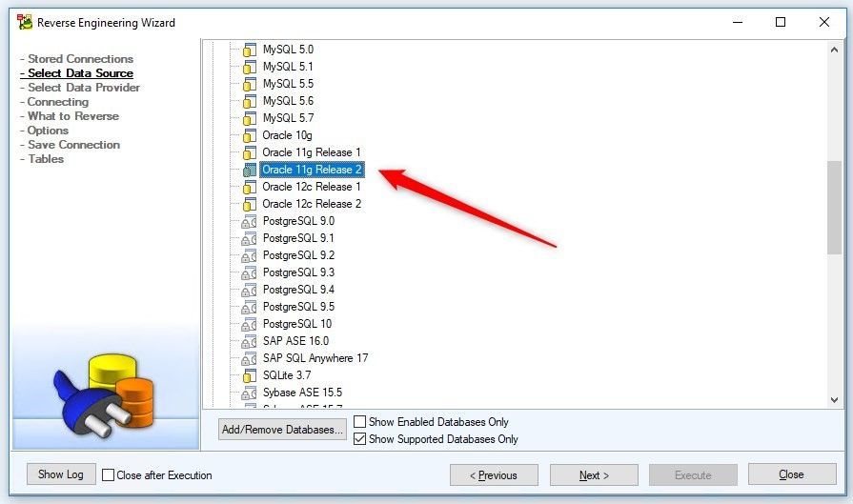Image resolution: width=853 pixels, height=504 pixels.
Task: Open the Tables wizard step
Action: [46, 159]
